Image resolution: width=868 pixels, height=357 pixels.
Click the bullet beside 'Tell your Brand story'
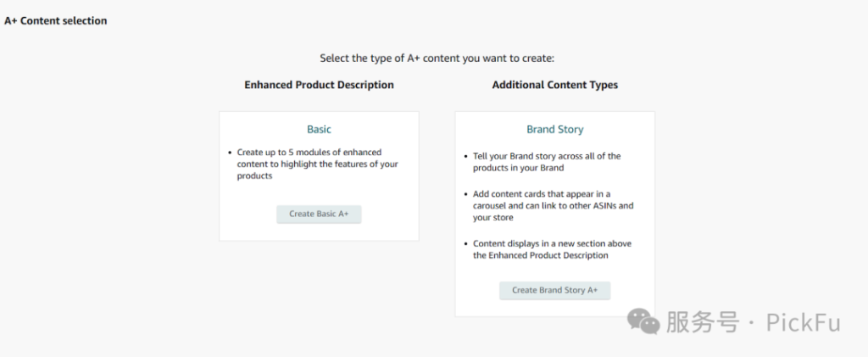465,157
